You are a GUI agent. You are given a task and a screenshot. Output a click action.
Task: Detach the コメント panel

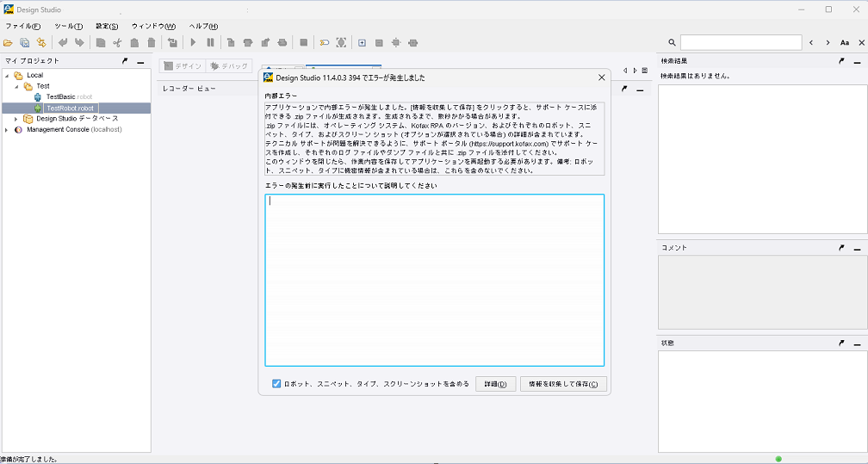(841, 248)
